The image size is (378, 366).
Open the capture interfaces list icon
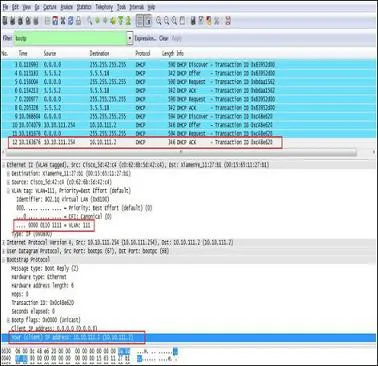[x=5, y=21]
